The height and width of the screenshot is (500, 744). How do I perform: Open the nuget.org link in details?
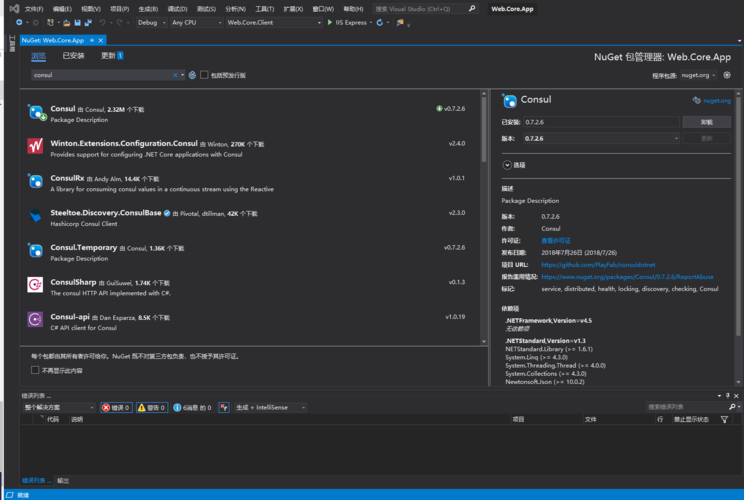point(716,101)
